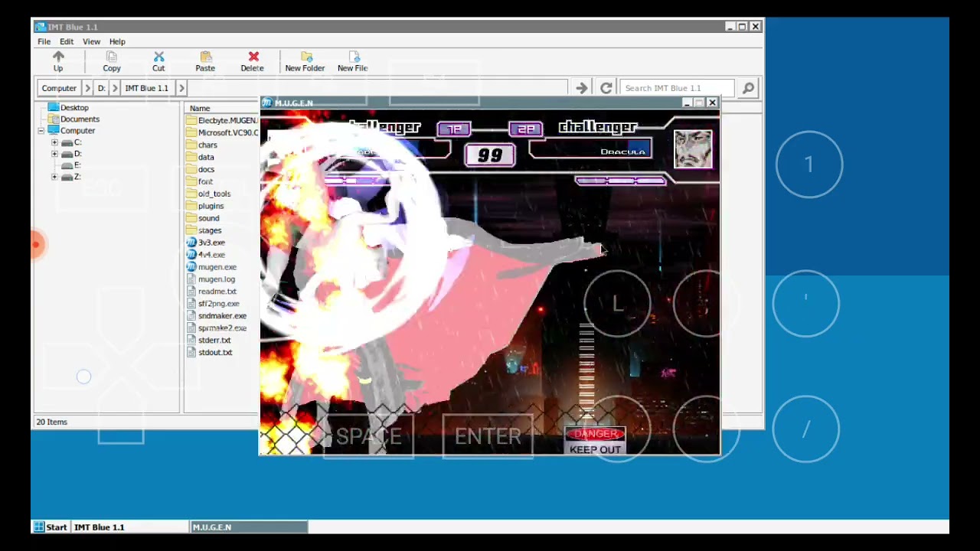Click the Cut scissors icon
Screen dimensions: 980x551
[158, 57]
